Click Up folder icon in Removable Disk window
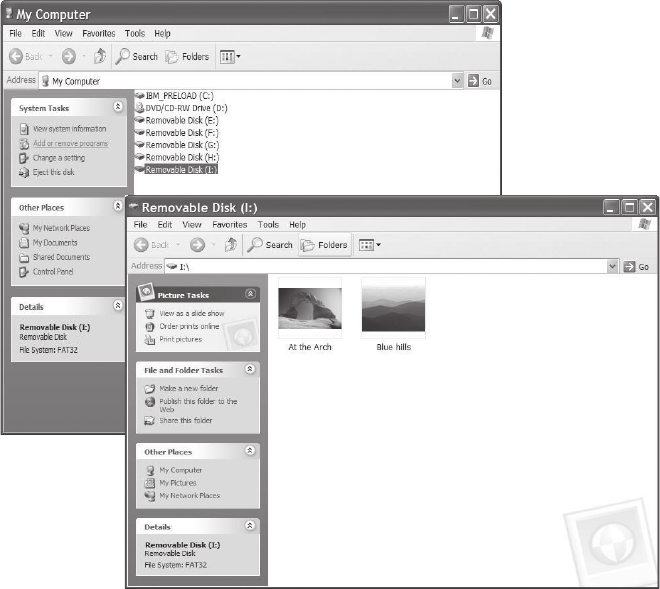 pyautogui.click(x=230, y=244)
